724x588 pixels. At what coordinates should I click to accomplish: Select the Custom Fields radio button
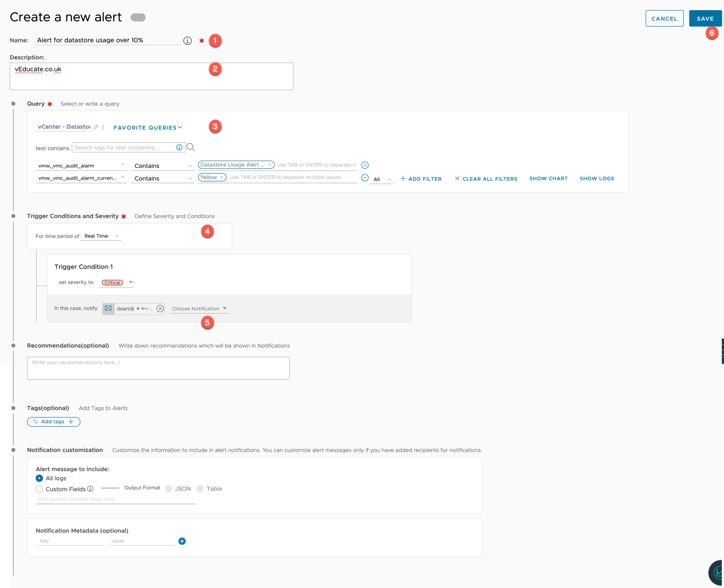39,489
